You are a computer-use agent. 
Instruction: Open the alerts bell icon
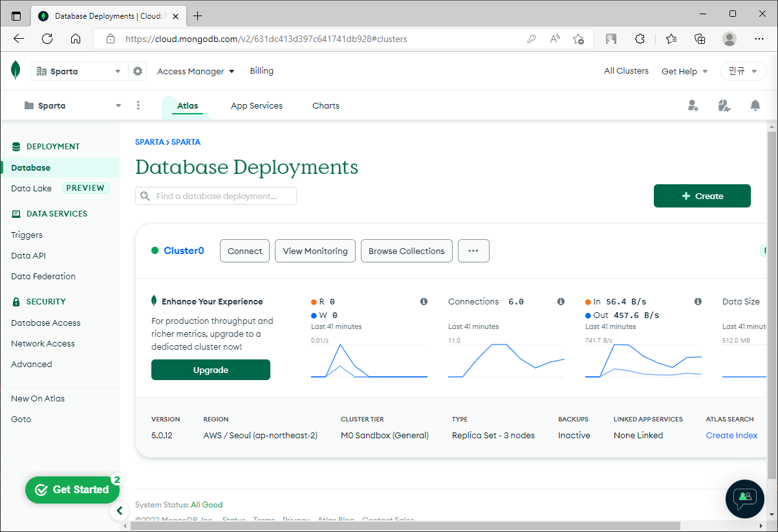755,105
